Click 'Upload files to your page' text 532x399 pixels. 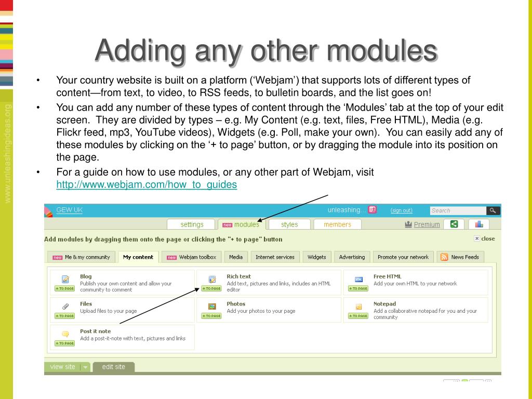[108, 311]
